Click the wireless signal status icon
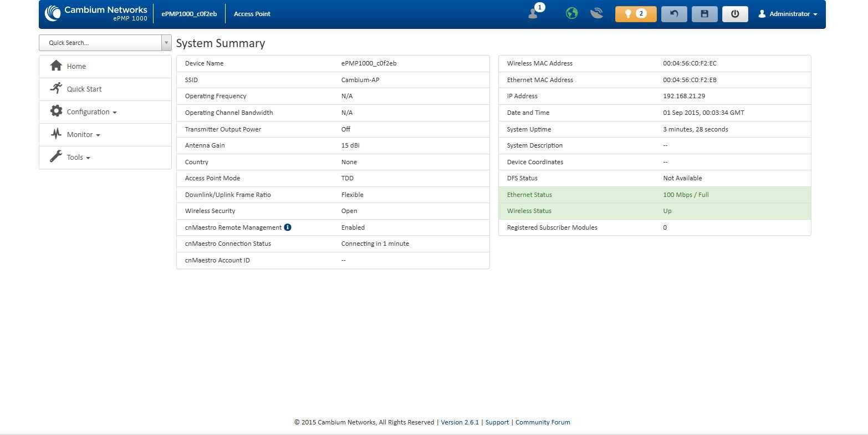Viewport: 868px width, 435px height. (x=596, y=13)
